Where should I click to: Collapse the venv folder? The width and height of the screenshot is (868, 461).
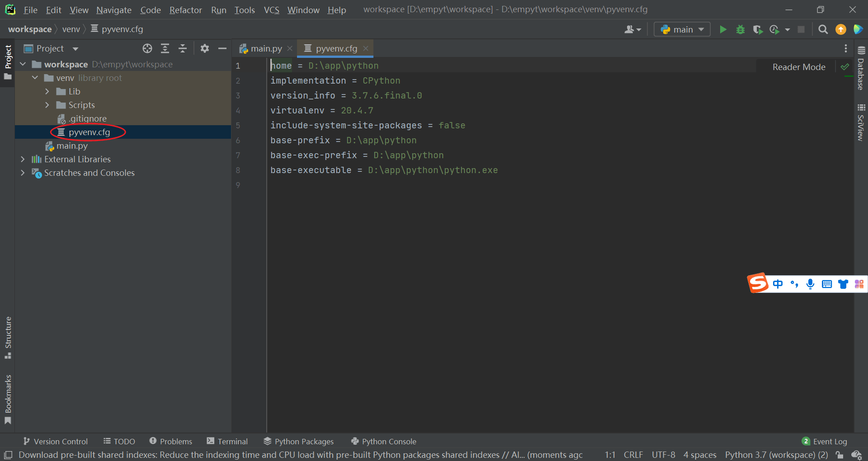[35, 78]
